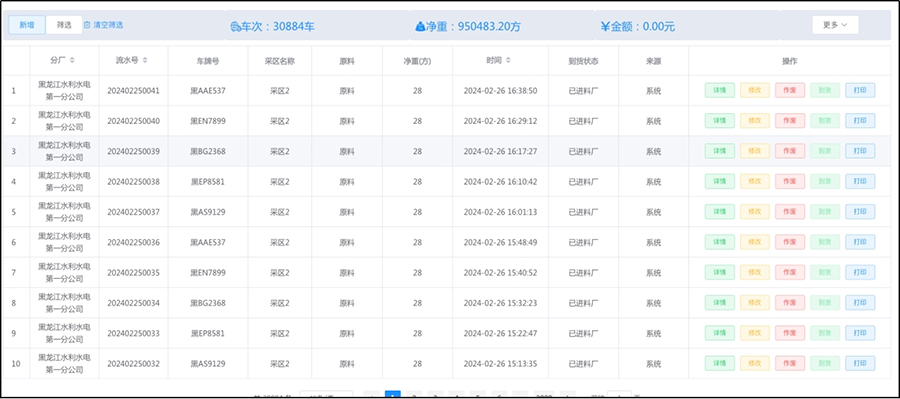Click 到货 for record 202402250039
The width and height of the screenshot is (900, 399).
(x=825, y=152)
